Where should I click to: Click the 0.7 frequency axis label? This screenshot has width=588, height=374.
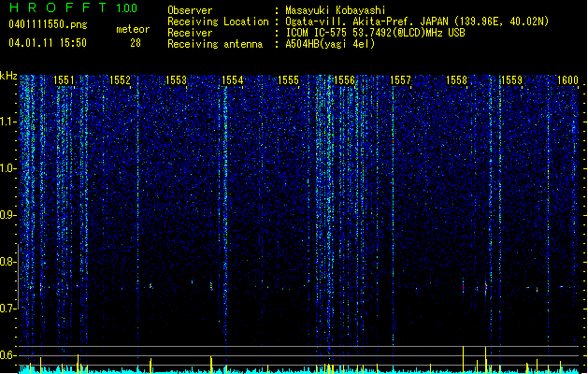[x=7, y=309]
